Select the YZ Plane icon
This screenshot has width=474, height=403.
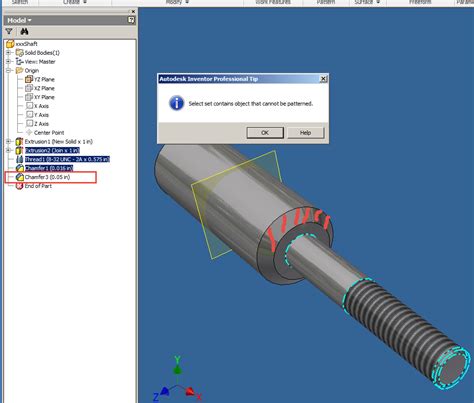(x=29, y=79)
